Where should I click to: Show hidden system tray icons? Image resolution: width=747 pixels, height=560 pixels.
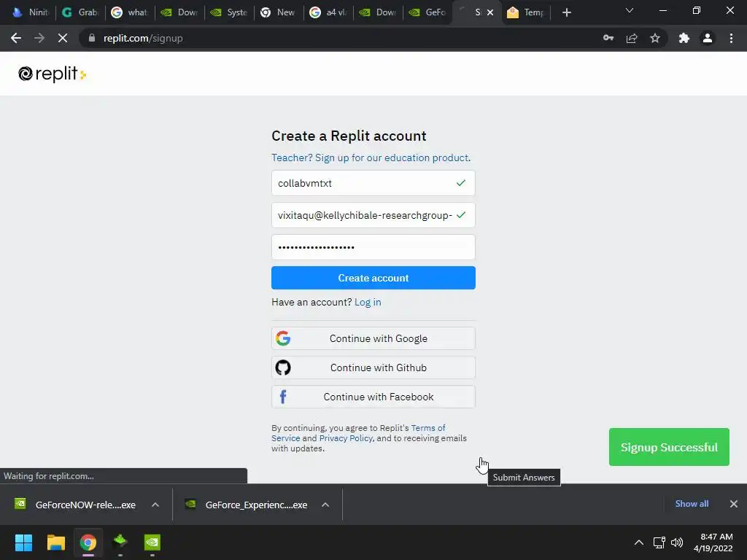point(639,542)
